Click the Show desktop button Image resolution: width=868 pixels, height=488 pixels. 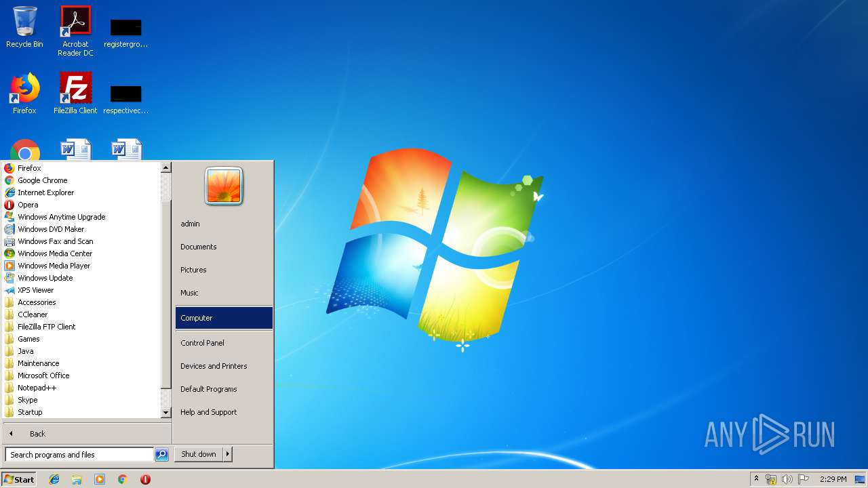coord(860,479)
